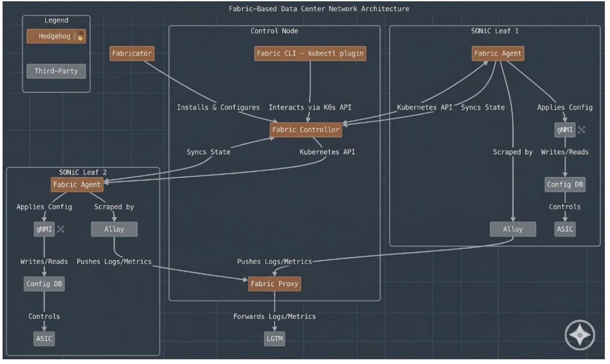Select the Alloy node in SONiC Leaf 1
The width and height of the screenshot is (610, 364).
click(x=513, y=229)
